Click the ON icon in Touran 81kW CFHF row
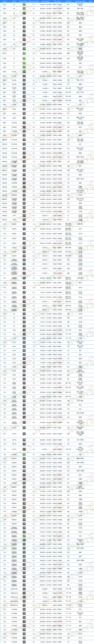 (x=24, y=642)
